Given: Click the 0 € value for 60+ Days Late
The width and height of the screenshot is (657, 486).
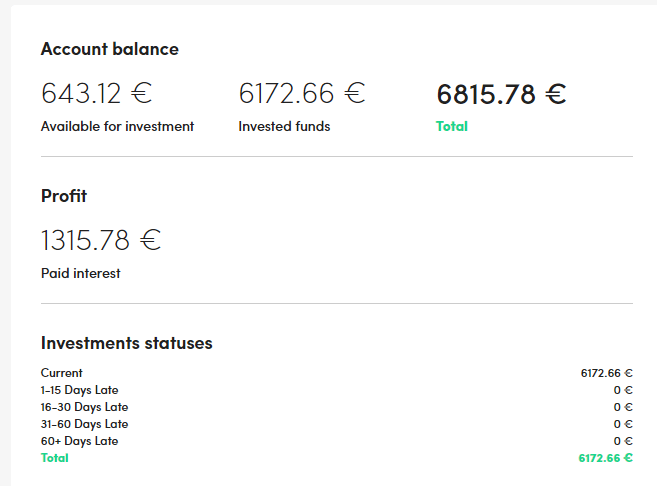Looking at the screenshot, I should (623, 441).
